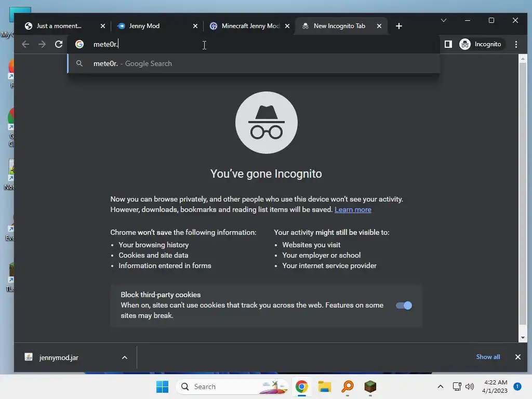The image size is (532, 399).
Task: Close the Minecraft Jenny Mod tab
Action: coord(287,26)
